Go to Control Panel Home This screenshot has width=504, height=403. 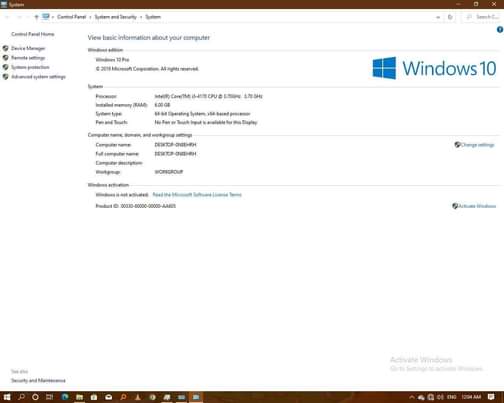click(x=33, y=34)
